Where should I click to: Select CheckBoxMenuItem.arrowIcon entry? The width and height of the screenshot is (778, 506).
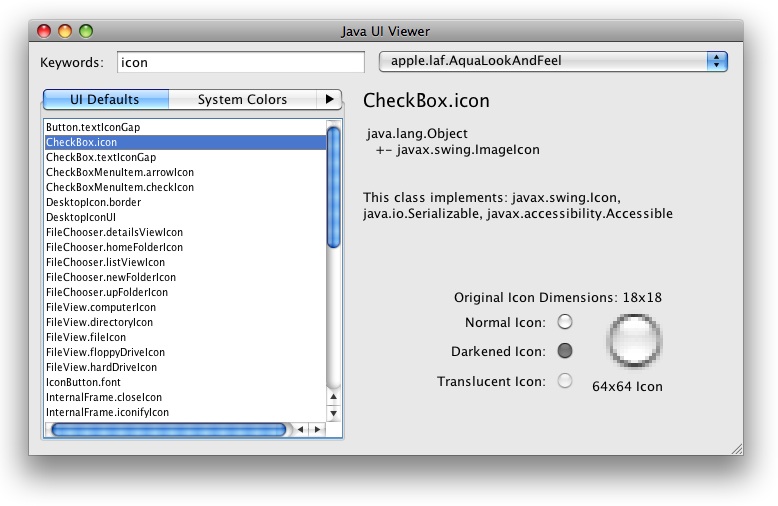[185, 172]
